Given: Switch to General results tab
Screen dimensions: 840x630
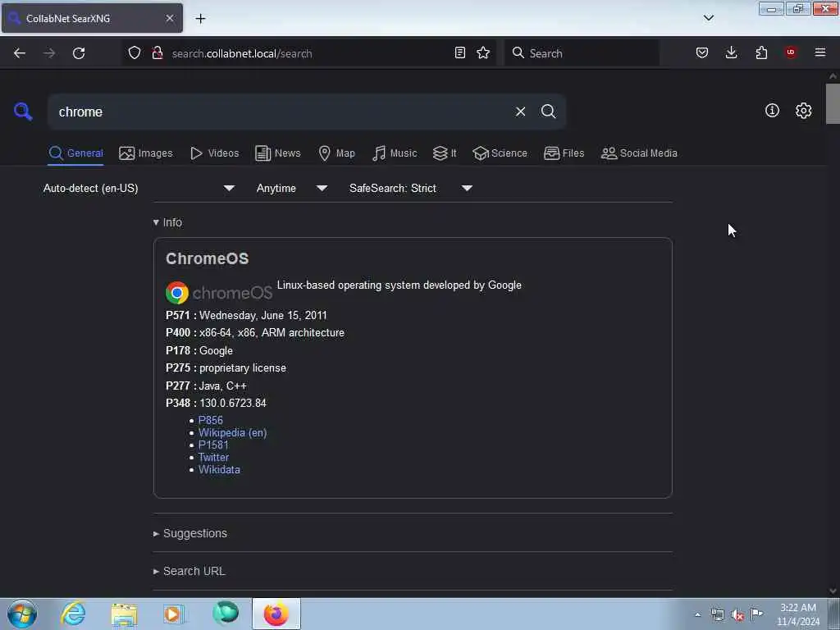Looking at the screenshot, I should (75, 153).
